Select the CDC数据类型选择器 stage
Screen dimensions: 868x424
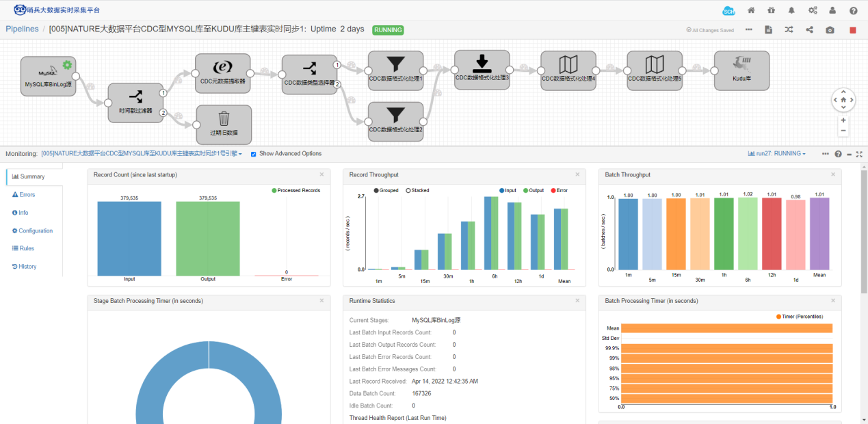[x=310, y=75]
